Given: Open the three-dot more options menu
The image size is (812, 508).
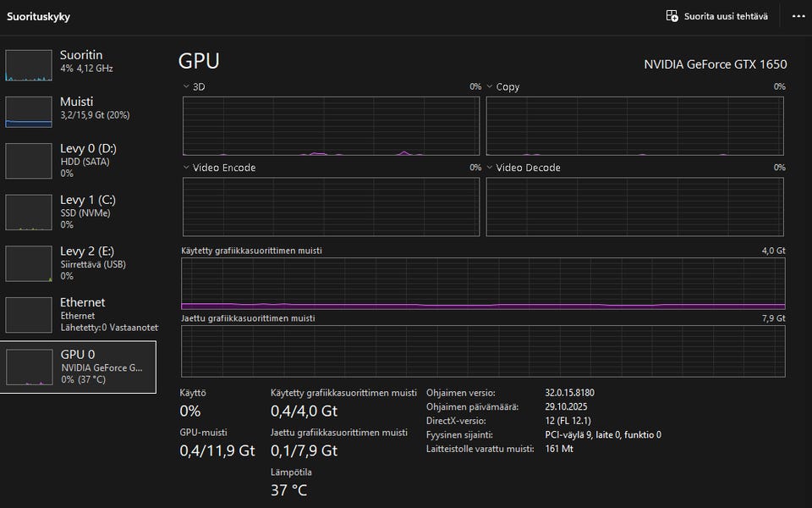Looking at the screenshot, I should coord(798,16).
